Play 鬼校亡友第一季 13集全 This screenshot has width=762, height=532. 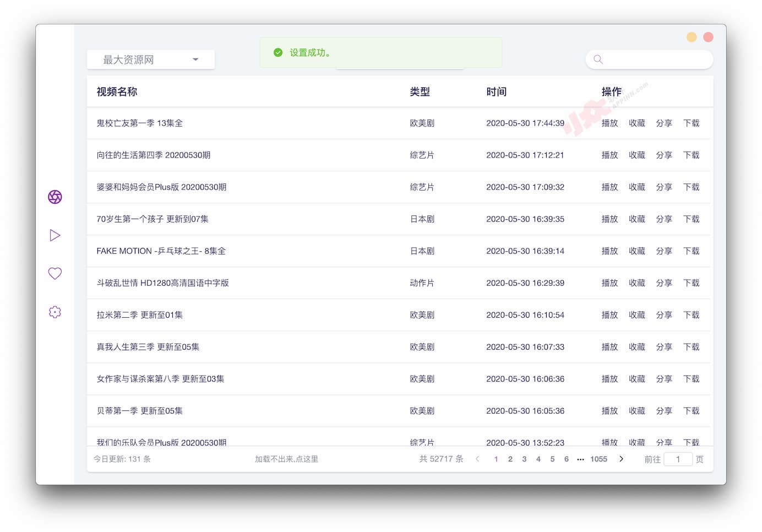coord(609,123)
